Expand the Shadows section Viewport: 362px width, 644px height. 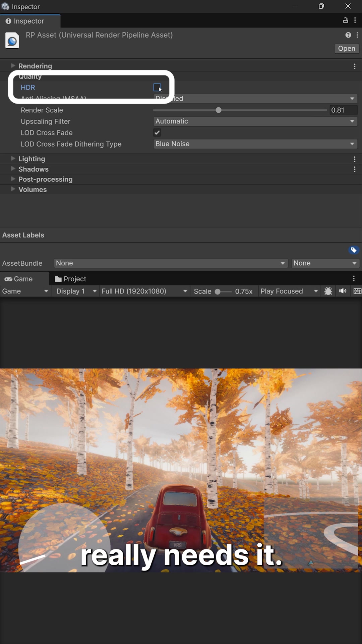13,169
